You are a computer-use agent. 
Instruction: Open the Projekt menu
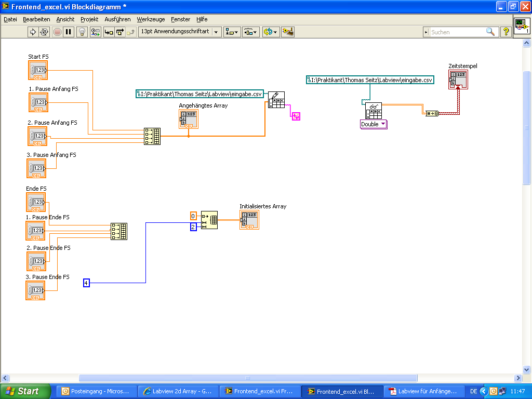tap(89, 19)
